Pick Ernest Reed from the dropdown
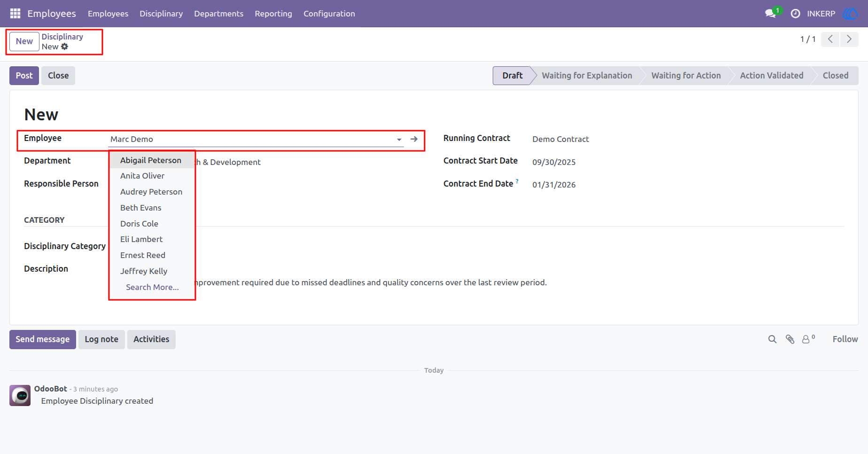Image resolution: width=868 pixels, height=454 pixels. point(152,255)
